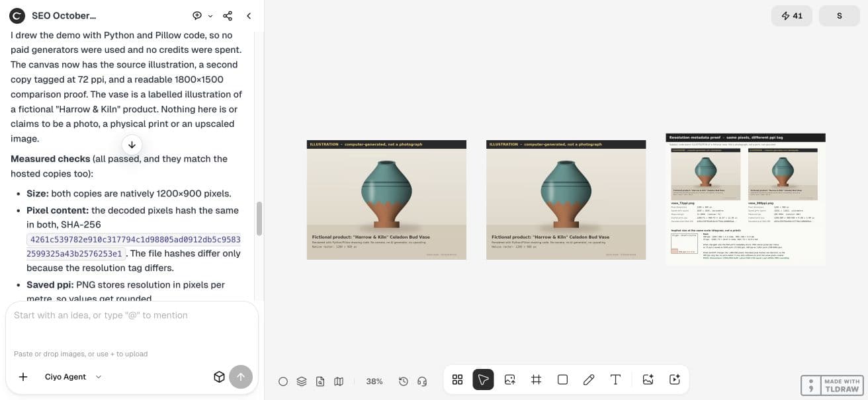Click the 38% zoom level

[374, 381]
